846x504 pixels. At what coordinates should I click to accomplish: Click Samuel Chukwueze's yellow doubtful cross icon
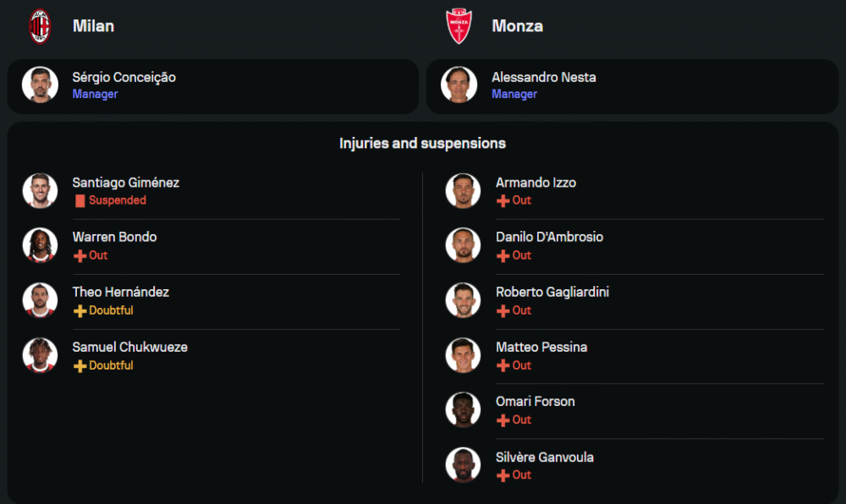pyautogui.click(x=80, y=366)
